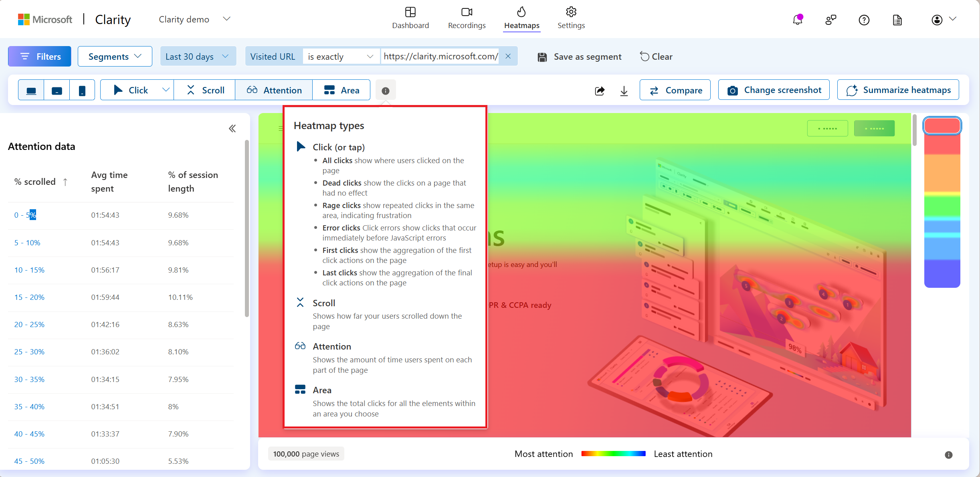Click the heatmap types info icon
This screenshot has height=477, width=980.
coord(386,91)
